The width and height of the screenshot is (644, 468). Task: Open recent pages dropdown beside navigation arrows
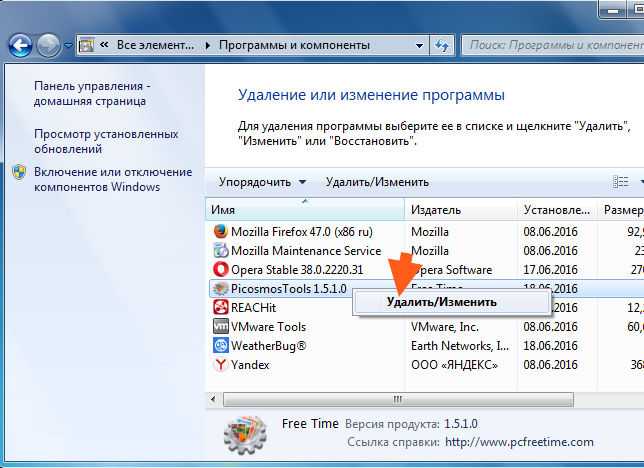click(x=68, y=45)
